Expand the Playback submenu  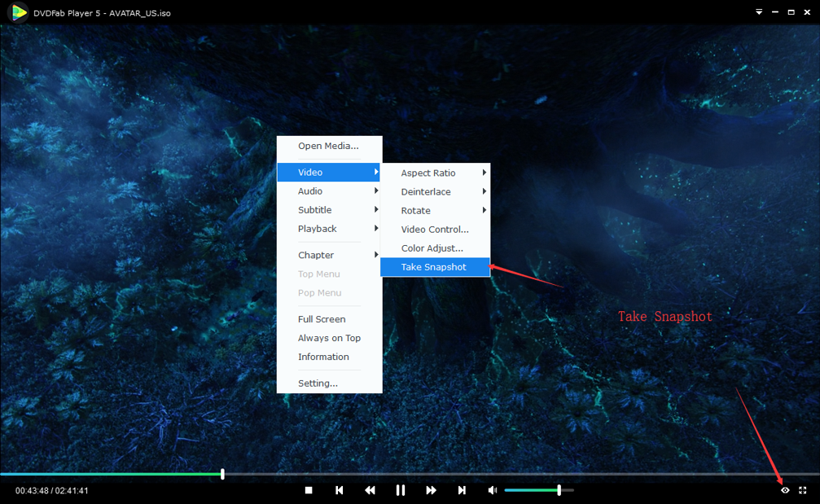pyautogui.click(x=330, y=229)
